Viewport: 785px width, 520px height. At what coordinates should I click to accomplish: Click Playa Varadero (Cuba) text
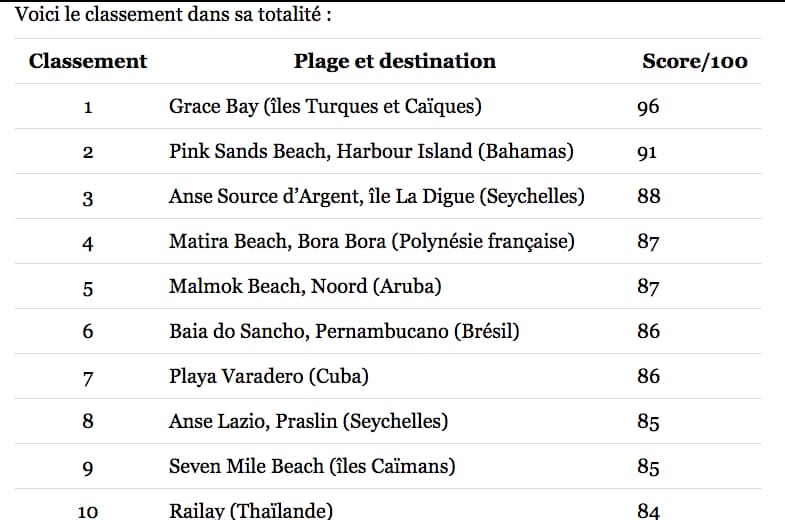pyautogui.click(x=269, y=376)
